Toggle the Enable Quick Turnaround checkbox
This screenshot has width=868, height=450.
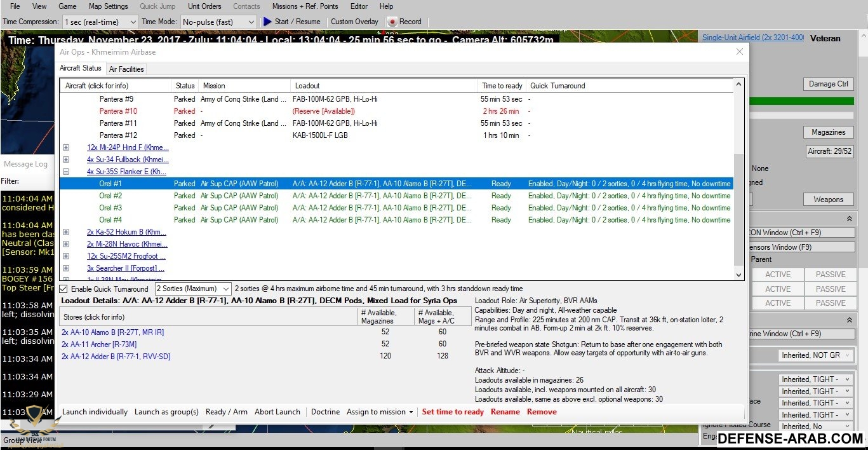click(63, 289)
